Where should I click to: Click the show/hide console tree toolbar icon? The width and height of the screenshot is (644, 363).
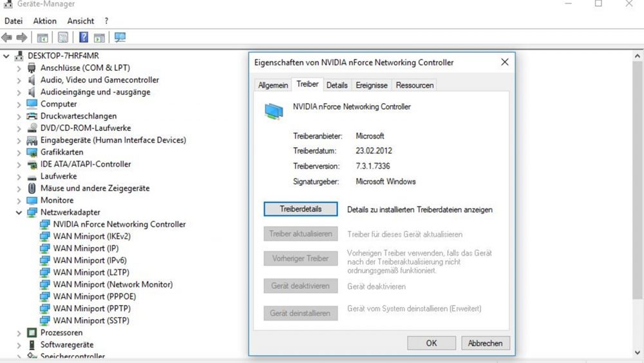click(43, 38)
